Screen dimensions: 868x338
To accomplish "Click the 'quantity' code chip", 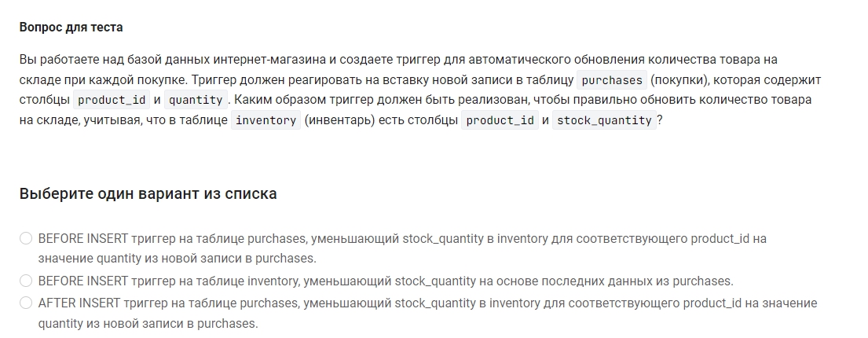I will 196,100.
